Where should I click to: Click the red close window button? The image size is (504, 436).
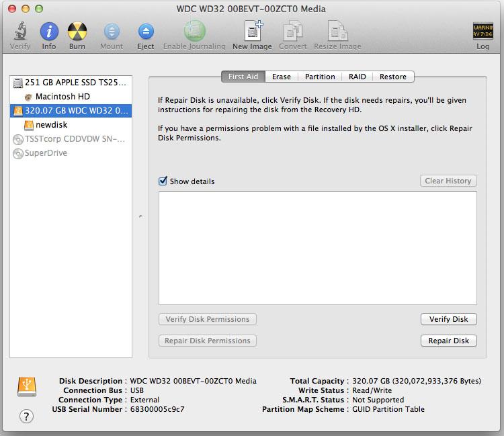click(x=12, y=9)
